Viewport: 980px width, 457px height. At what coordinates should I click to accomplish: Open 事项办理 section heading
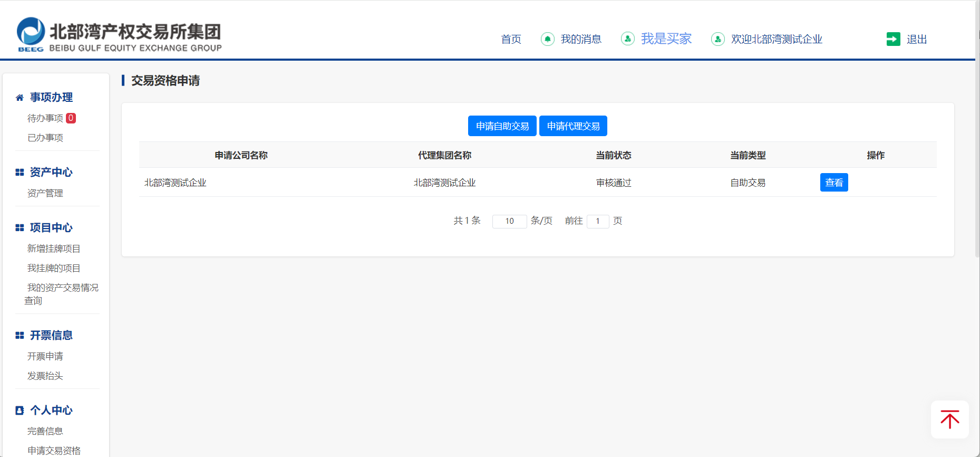pyautogui.click(x=51, y=98)
